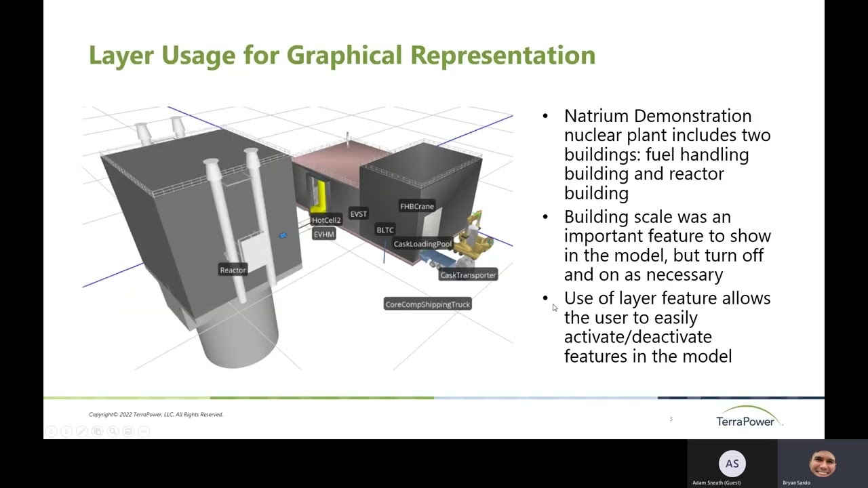
Task: Click the bullet 'Building scale was an important'
Action: pyautogui.click(x=667, y=245)
